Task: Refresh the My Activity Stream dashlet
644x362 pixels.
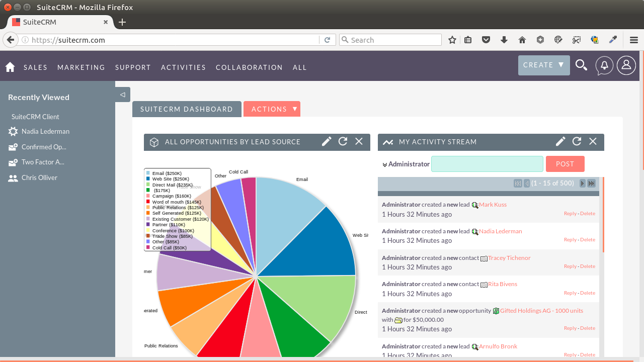Action: click(x=577, y=141)
